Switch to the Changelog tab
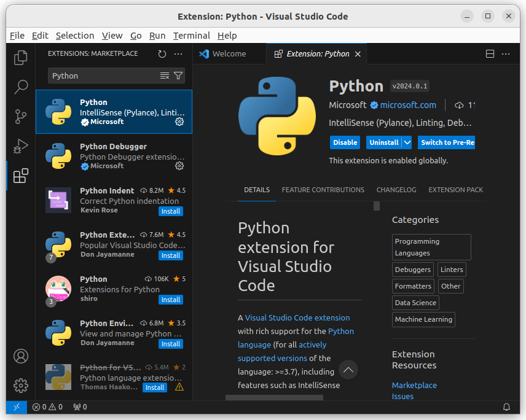The image size is (526, 420). (x=396, y=190)
